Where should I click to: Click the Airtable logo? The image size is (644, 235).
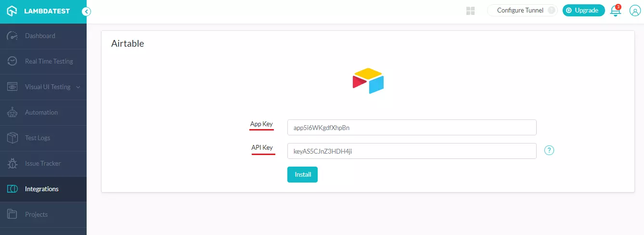368,80
